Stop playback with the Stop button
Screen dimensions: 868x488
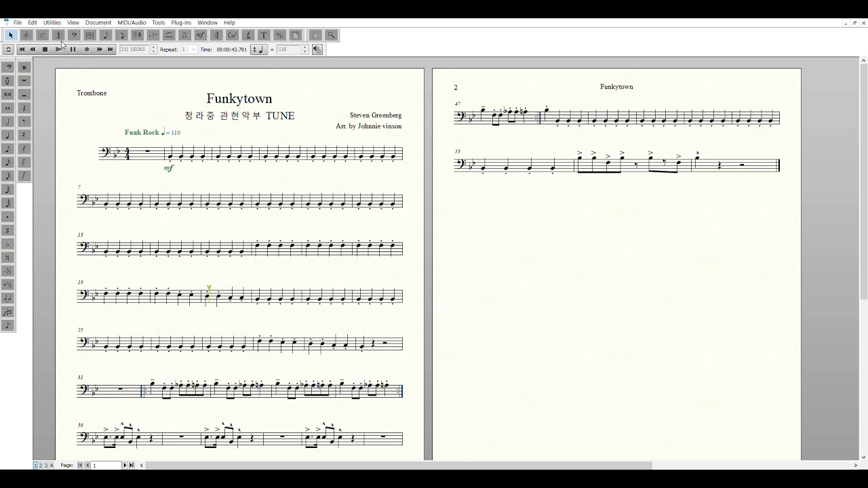(45, 49)
